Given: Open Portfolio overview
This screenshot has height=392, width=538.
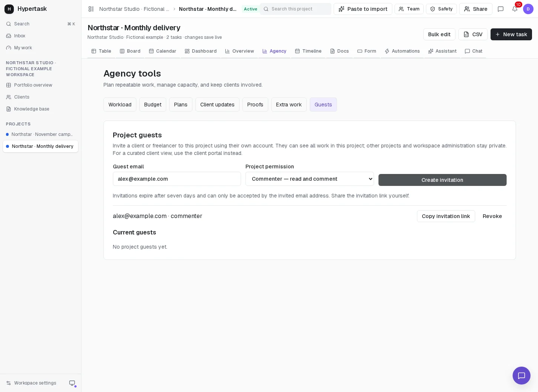Looking at the screenshot, I should tap(40, 85).
